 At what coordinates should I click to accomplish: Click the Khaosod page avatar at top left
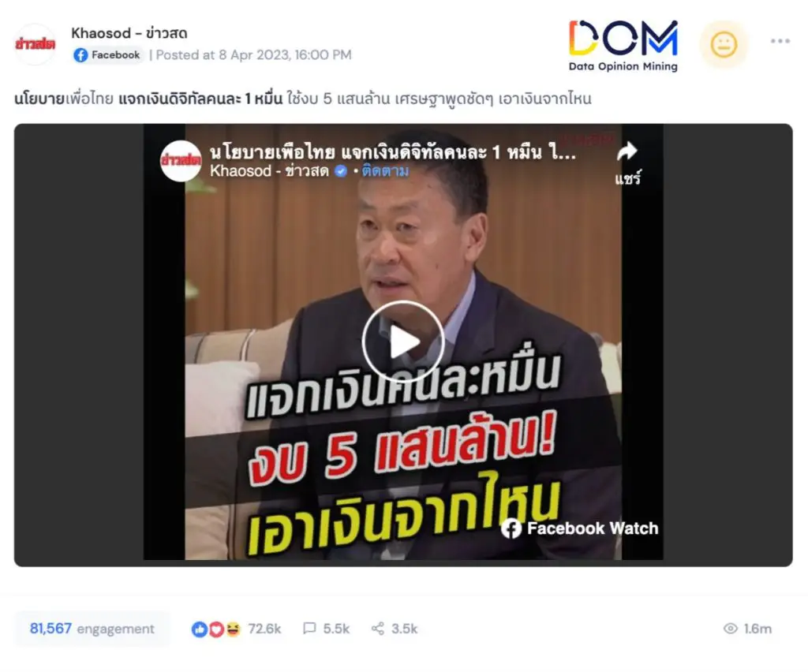coord(35,44)
